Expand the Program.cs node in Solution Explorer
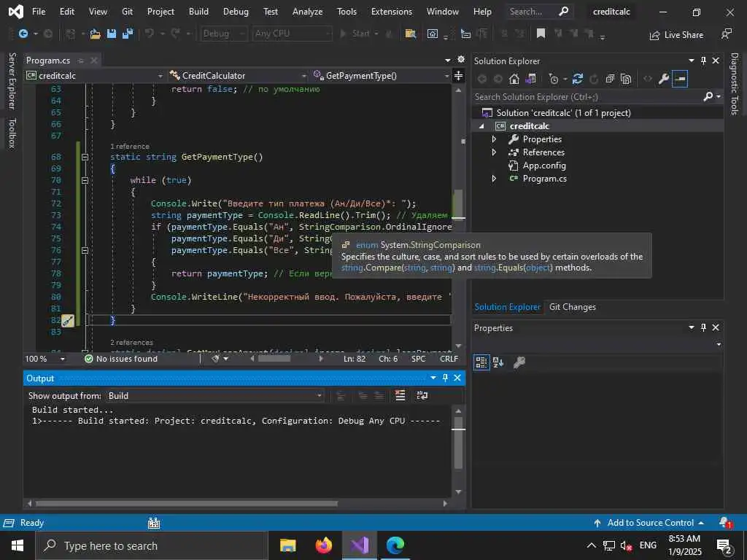Image resolution: width=747 pixels, height=560 pixels. coord(494,179)
